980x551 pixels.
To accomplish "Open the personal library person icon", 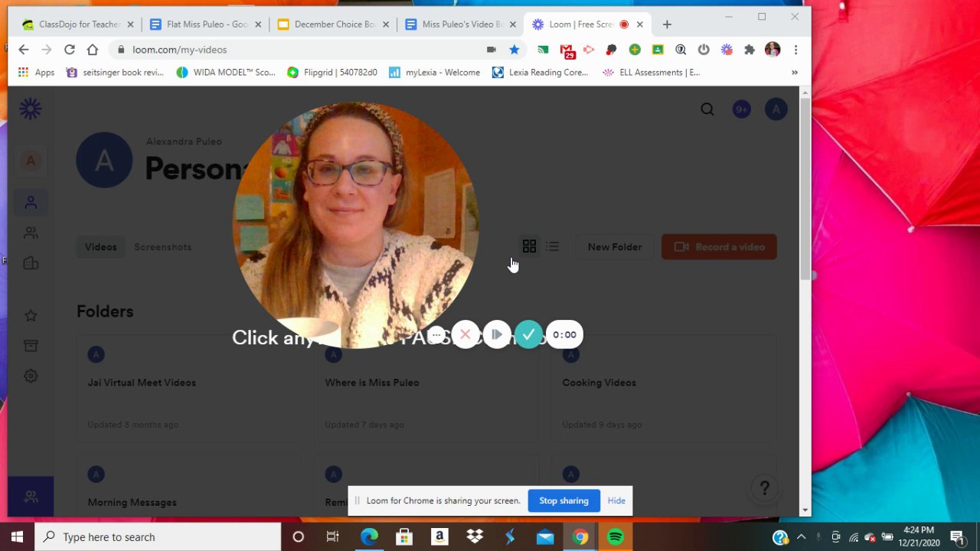I will coord(31,203).
